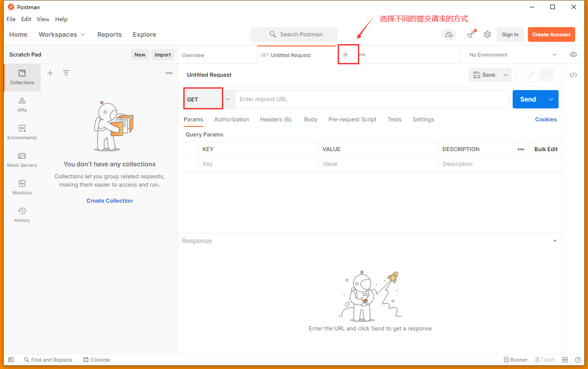Switch to the Headers (6) tab

(276, 119)
